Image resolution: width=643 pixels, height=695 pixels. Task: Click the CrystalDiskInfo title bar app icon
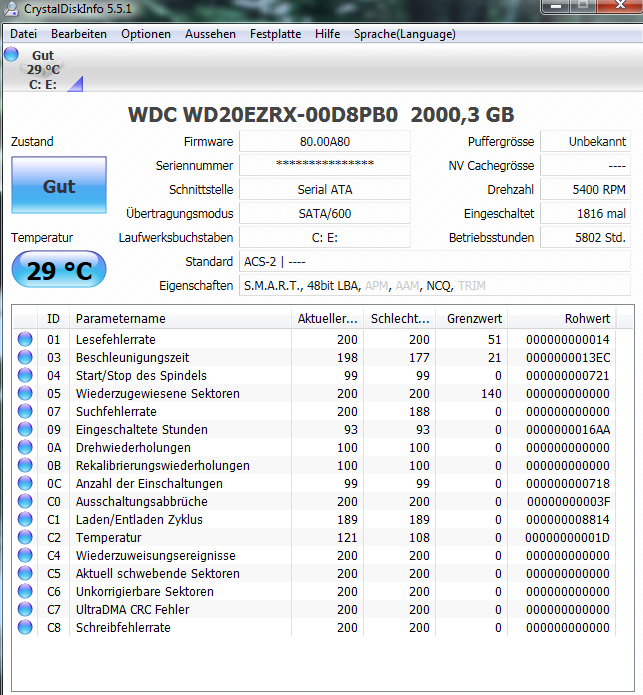11,8
